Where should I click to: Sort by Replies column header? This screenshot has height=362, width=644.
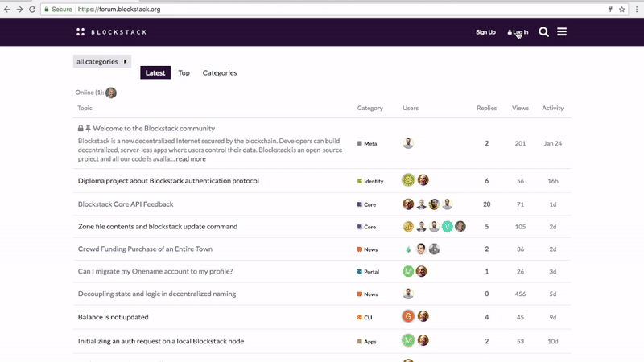487,108
